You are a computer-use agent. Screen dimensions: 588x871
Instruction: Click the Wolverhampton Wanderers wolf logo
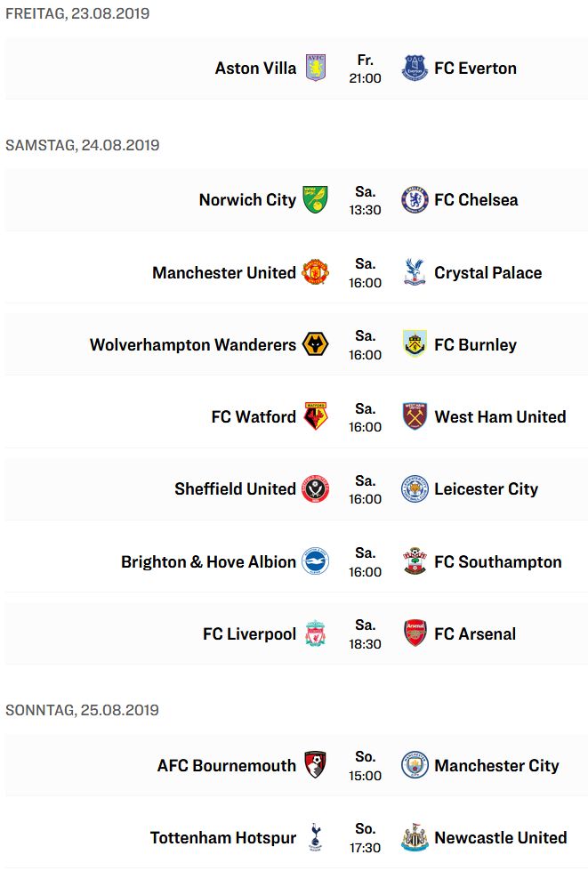click(x=316, y=344)
